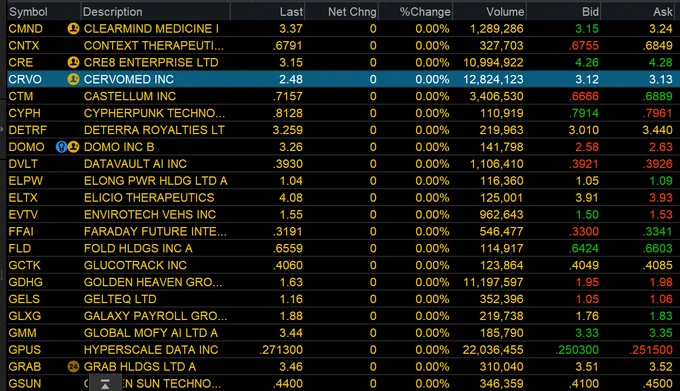Click the HYPERSCALE DATA INC description
The image size is (680, 391).
tap(151, 350)
